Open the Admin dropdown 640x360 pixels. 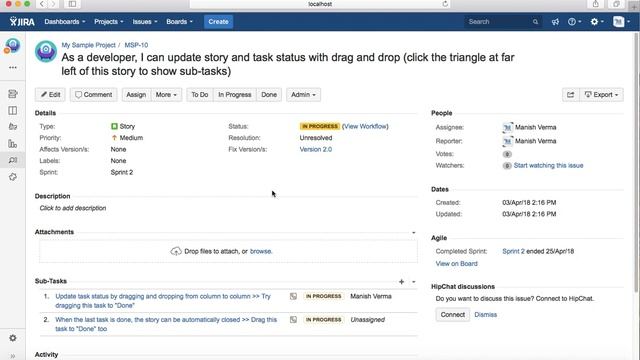(x=303, y=95)
